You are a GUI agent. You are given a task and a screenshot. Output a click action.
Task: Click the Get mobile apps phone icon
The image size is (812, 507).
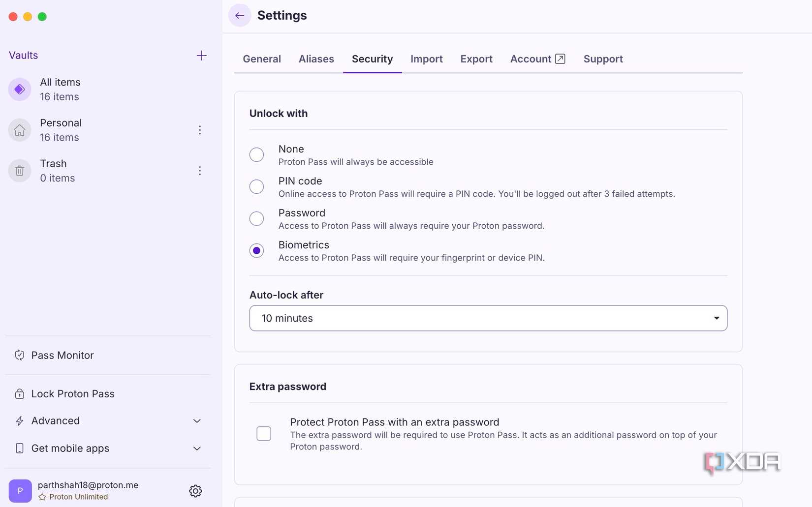click(20, 448)
